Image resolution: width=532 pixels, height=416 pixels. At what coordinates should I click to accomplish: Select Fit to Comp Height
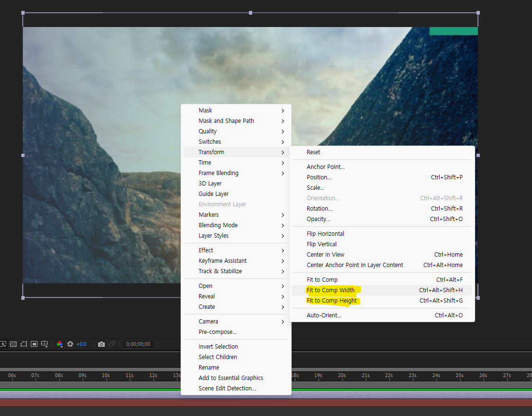click(x=331, y=301)
